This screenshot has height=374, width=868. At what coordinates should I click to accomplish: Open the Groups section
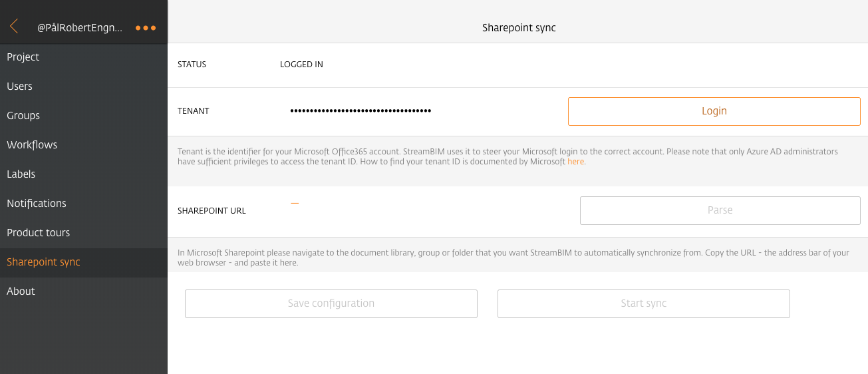click(x=84, y=116)
